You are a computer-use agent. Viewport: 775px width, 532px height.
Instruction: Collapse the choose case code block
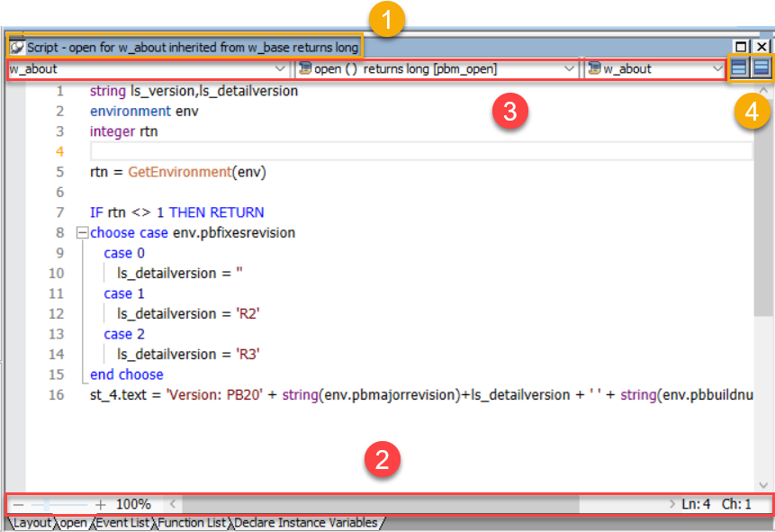click(83, 233)
